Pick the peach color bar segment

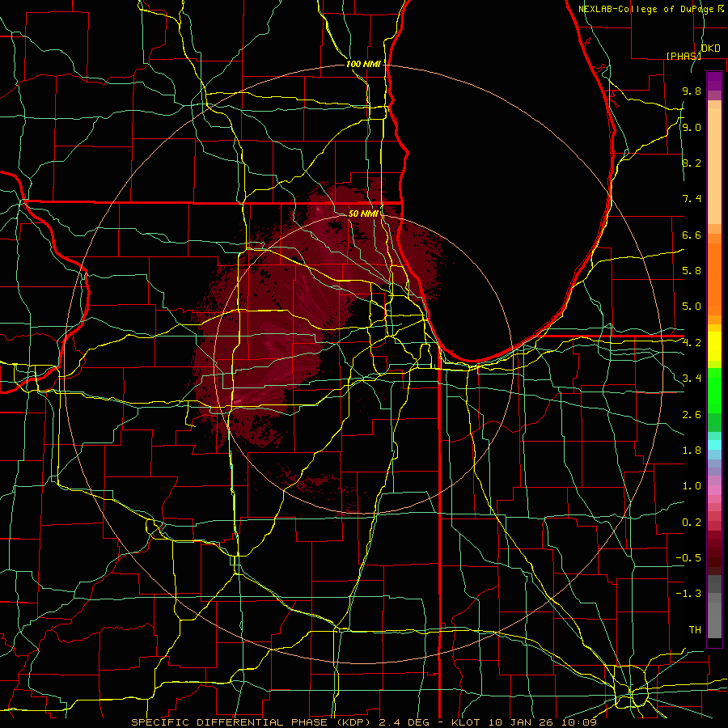click(x=714, y=166)
